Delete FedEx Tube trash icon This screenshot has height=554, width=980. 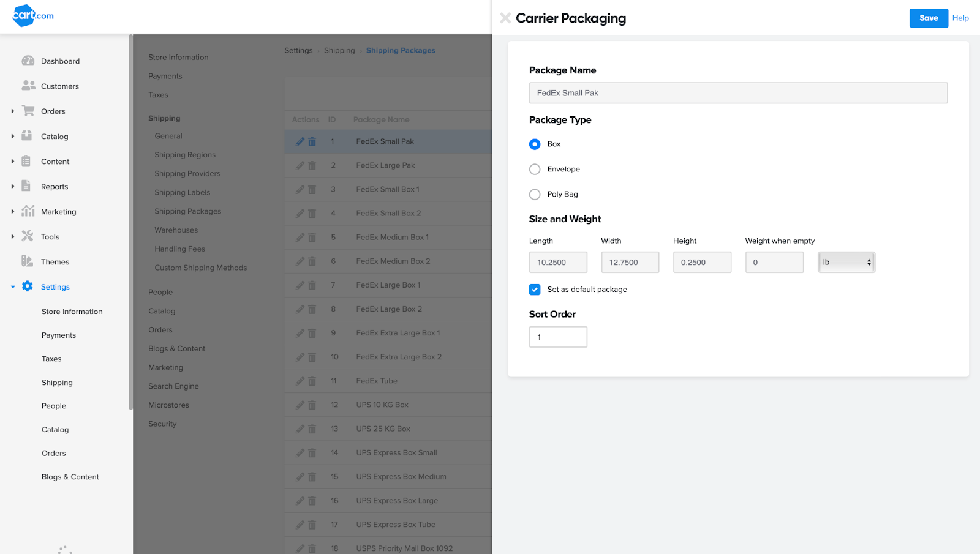(312, 381)
